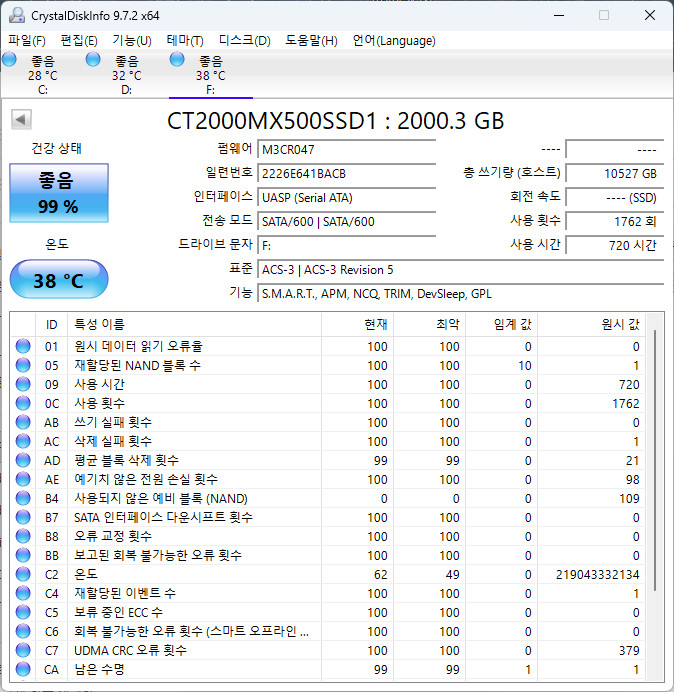Open the 파일(F) menu

(x=27, y=41)
